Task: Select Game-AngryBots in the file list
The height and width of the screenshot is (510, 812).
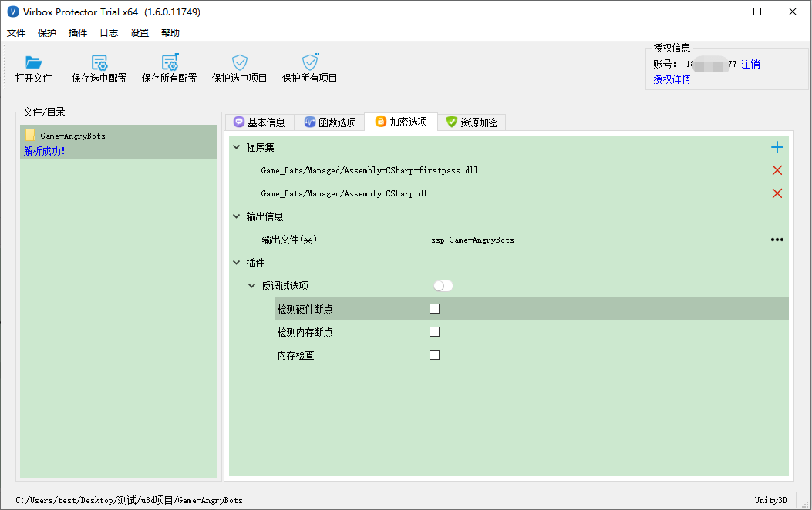Action: point(119,142)
